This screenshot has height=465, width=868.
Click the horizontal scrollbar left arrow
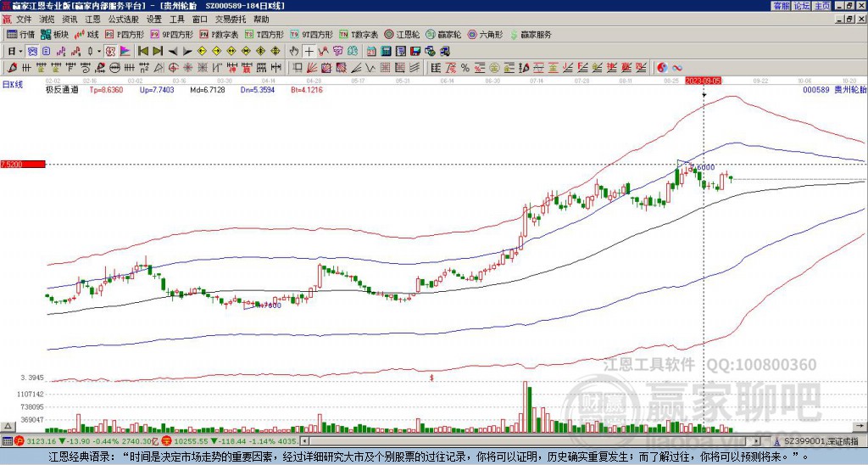tap(304, 441)
